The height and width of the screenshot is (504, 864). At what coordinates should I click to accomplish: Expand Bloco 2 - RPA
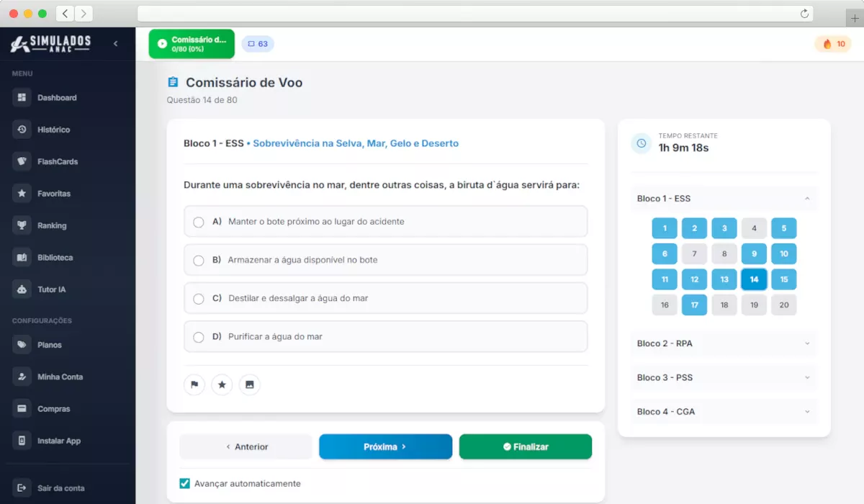(723, 343)
